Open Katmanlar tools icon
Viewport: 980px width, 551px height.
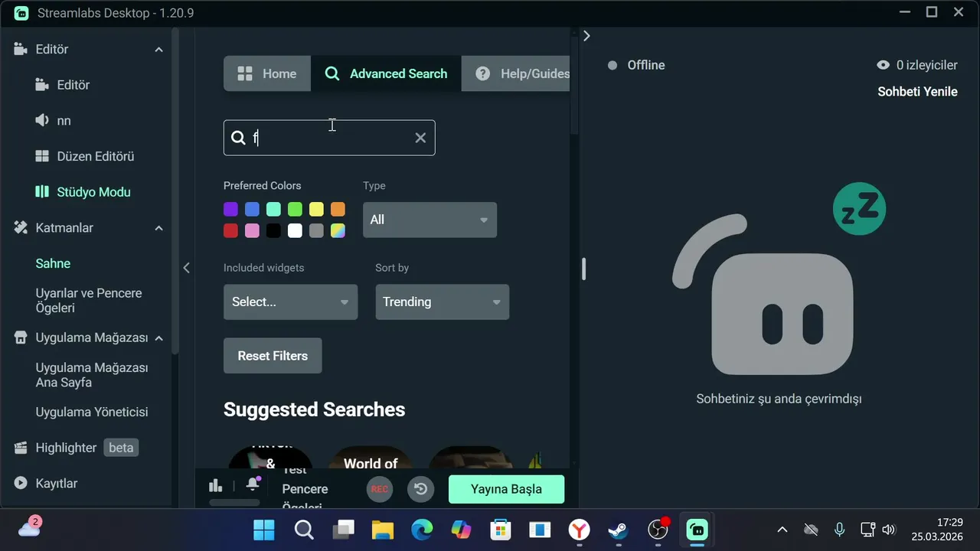[21, 227]
